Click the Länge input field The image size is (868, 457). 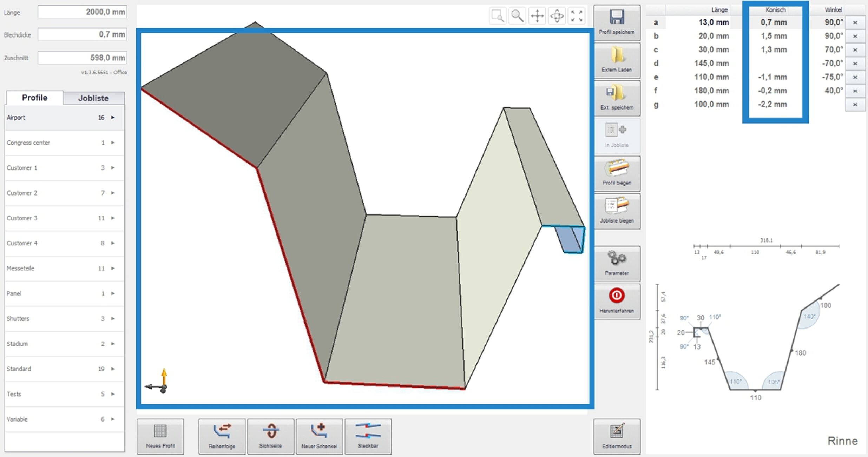point(82,12)
